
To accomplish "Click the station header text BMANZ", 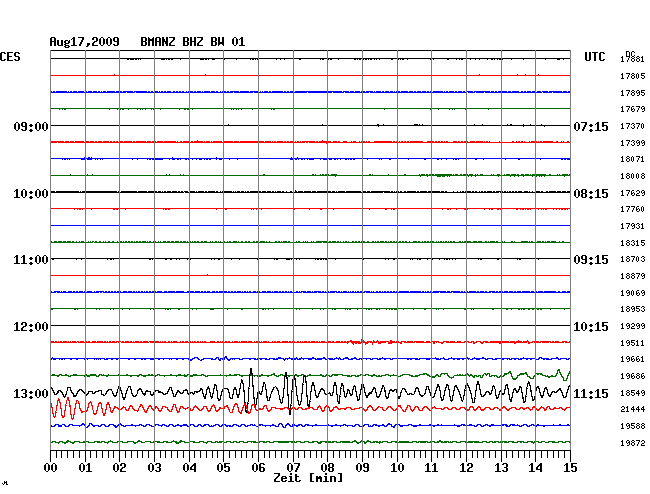I will 158,42.
